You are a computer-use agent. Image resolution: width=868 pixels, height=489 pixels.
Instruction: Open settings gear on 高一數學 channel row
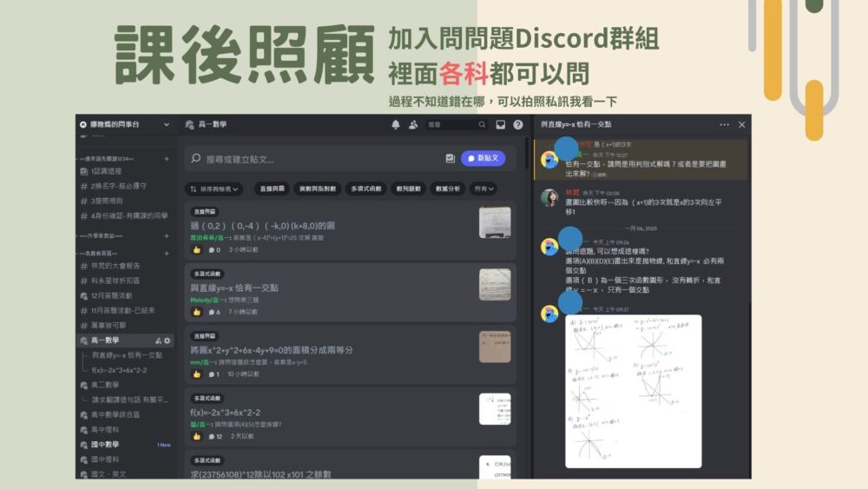(x=168, y=340)
